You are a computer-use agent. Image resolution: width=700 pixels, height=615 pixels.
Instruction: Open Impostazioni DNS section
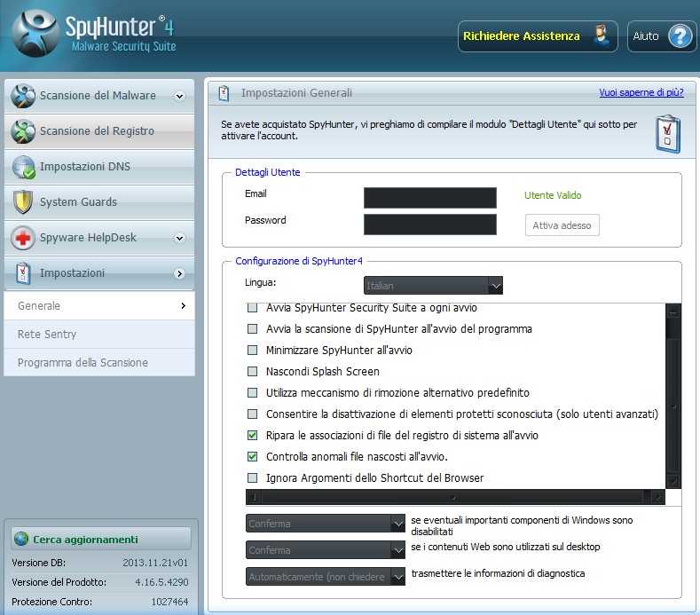coord(99,167)
